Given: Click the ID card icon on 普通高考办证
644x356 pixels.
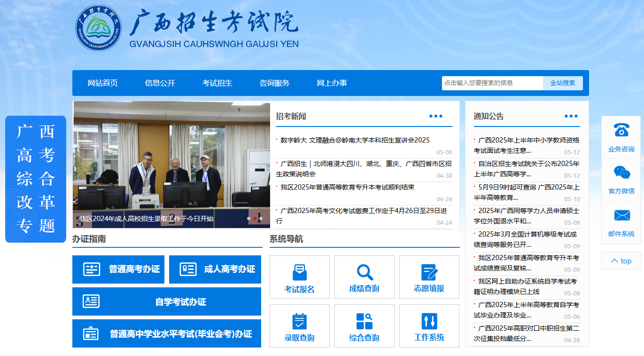Looking at the screenshot, I should 92,269.
